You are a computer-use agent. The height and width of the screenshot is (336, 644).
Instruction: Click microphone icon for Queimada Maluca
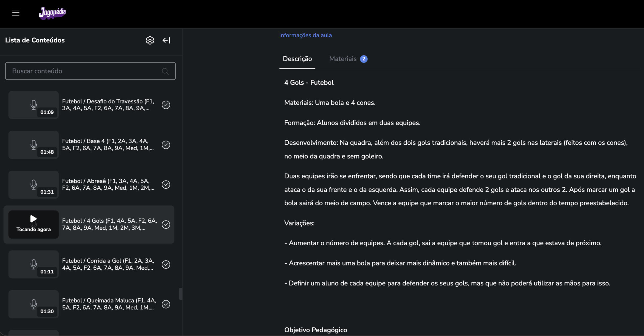33,304
